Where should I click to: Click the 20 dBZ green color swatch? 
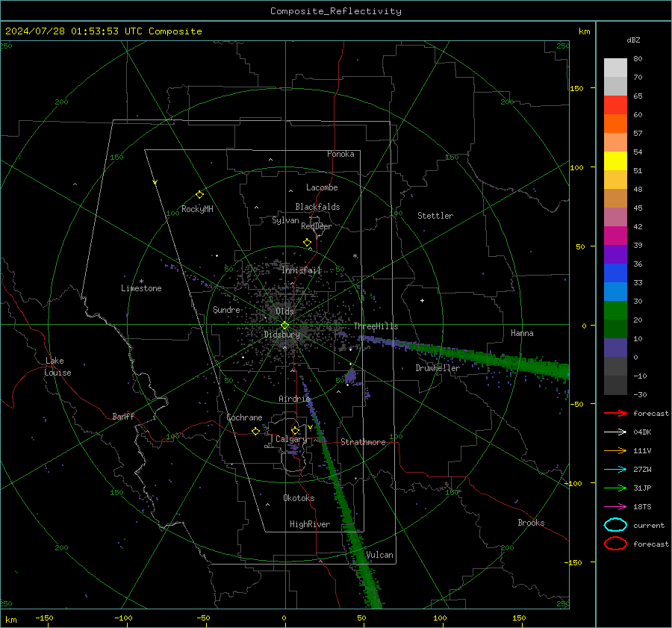(x=615, y=311)
